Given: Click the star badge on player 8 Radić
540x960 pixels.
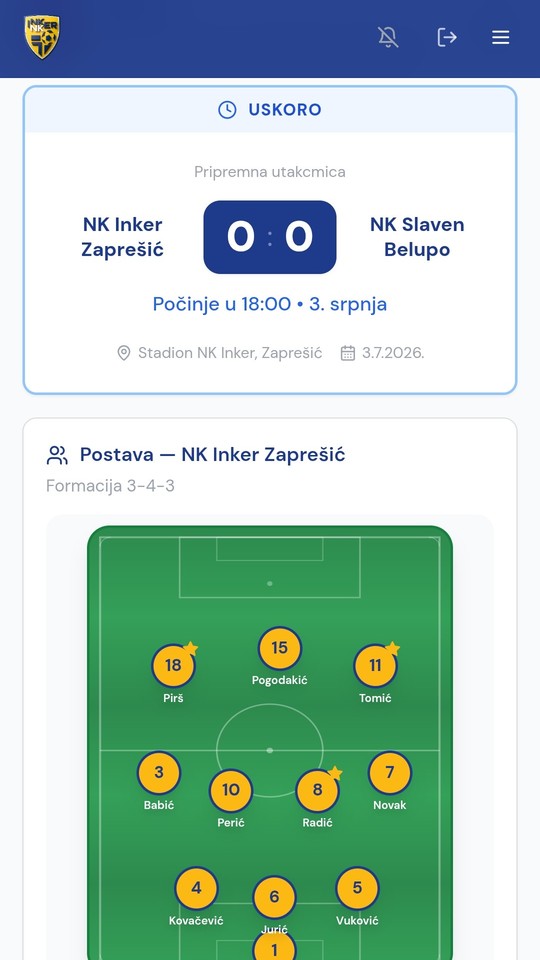Looking at the screenshot, I should click(335, 773).
